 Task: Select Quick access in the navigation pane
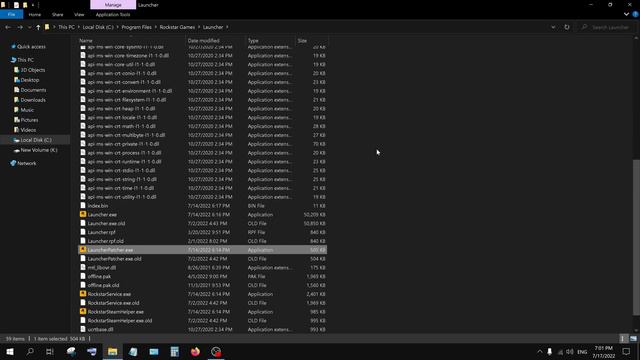click(x=31, y=47)
